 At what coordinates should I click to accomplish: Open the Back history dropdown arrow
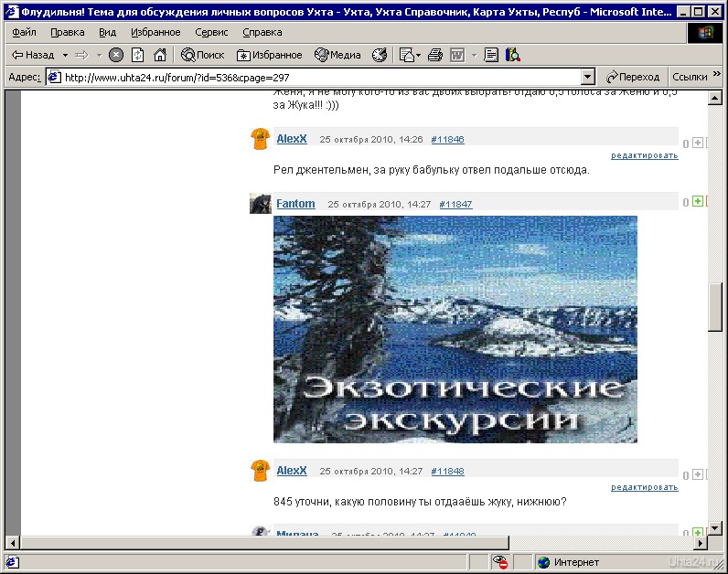coord(65,55)
